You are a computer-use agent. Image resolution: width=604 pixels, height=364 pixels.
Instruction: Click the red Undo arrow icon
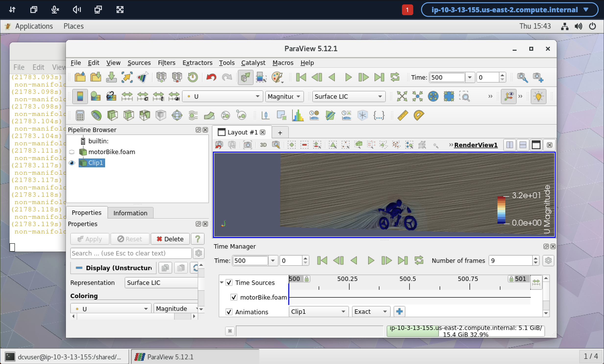coord(211,77)
